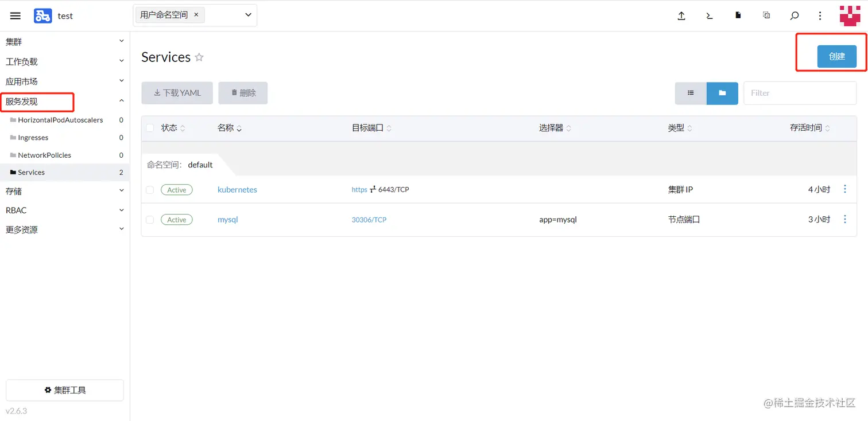Viewport: 868px width, 421px height.
Task: Focus the Filter input field
Action: 800,93
